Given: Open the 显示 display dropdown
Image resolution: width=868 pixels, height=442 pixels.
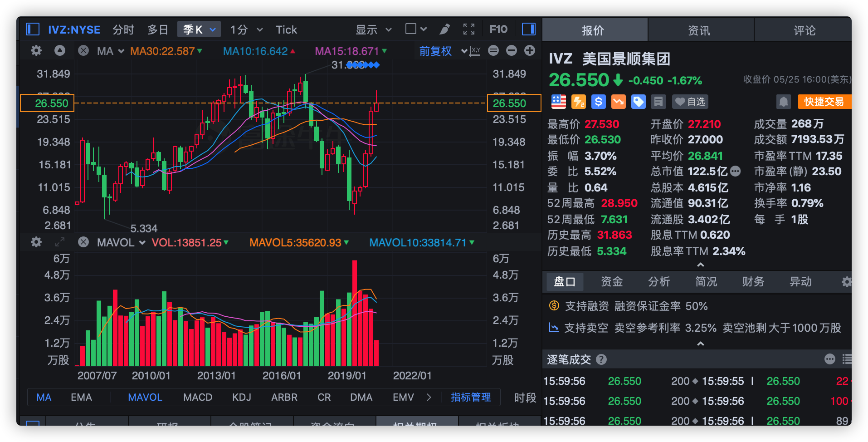Looking at the screenshot, I should [x=373, y=29].
